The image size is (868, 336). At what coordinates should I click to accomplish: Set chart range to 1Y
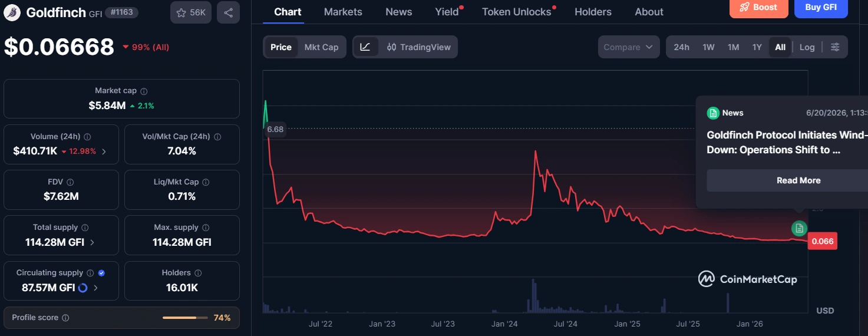[x=757, y=47]
